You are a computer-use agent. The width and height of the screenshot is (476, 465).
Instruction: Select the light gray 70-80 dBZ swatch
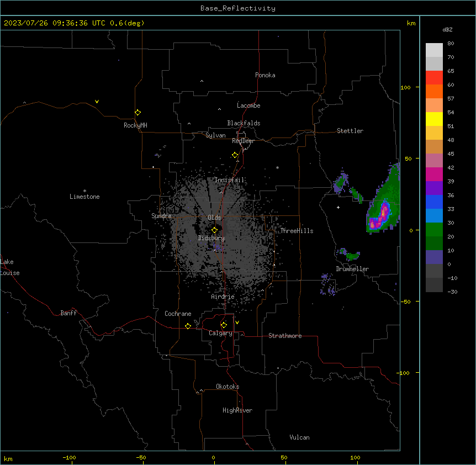pyautogui.click(x=434, y=50)
